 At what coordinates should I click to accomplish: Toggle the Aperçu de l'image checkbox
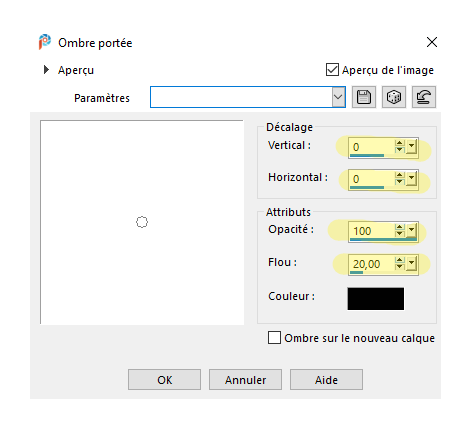[332, 70]
